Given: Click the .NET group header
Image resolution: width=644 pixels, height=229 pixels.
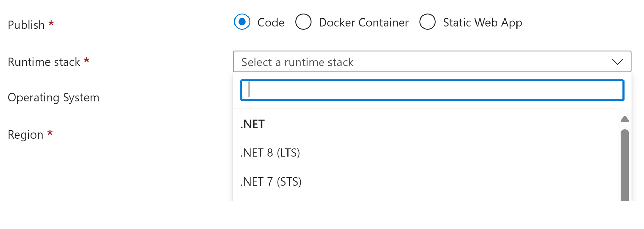Looking at the screenshot, I should [x=252, y=124].
